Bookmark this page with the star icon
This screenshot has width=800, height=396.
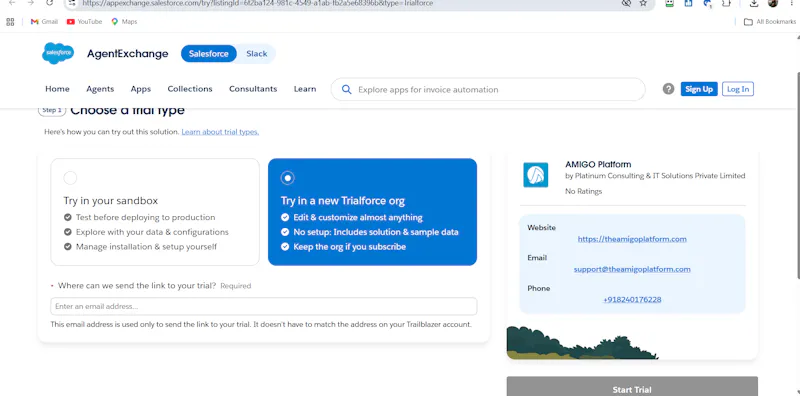pos(643,3)
